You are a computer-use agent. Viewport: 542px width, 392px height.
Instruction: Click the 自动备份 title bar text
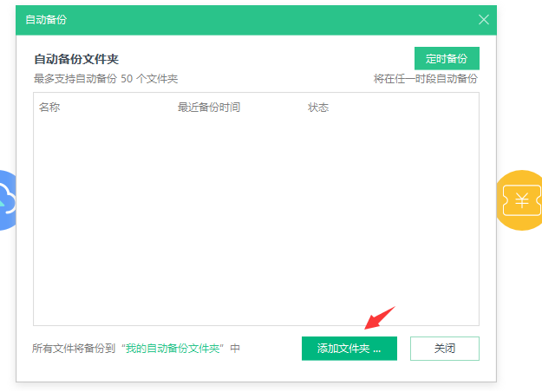tap(46, 19)
